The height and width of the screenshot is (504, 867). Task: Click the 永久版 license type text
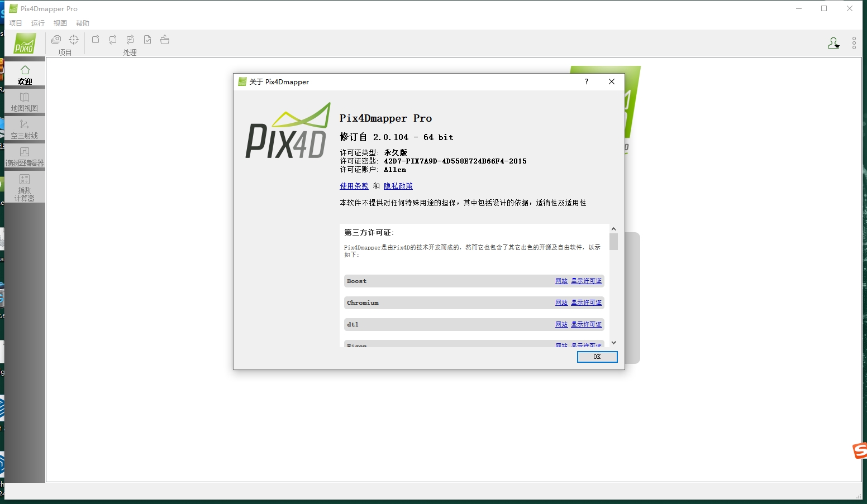[396, 152]
